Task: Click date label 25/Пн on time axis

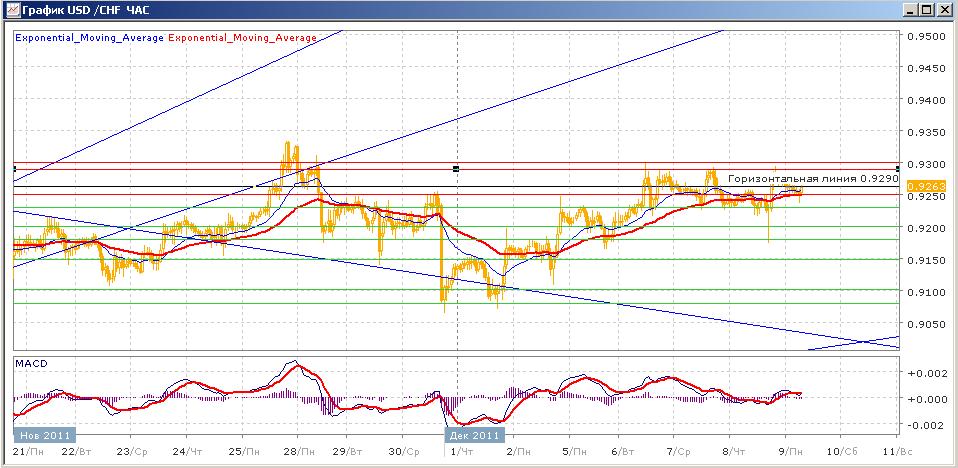Action: click(x=244, y=451)
